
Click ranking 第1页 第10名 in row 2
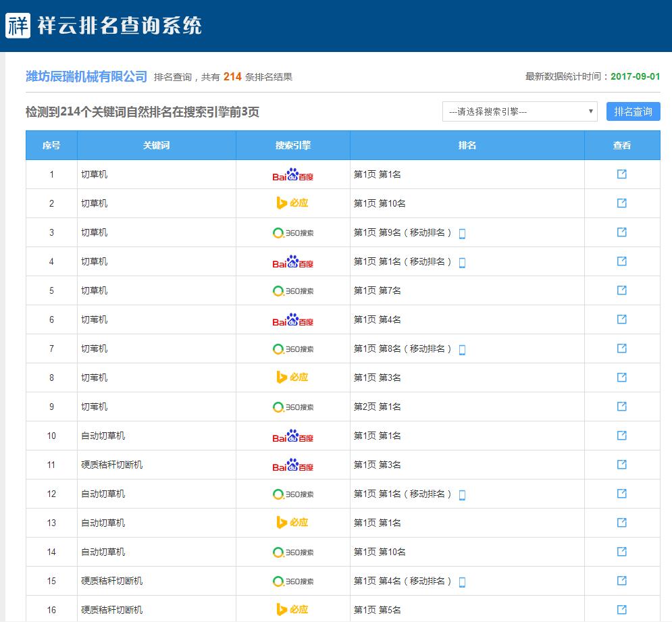pyautogui.click(x=380, y=203)
